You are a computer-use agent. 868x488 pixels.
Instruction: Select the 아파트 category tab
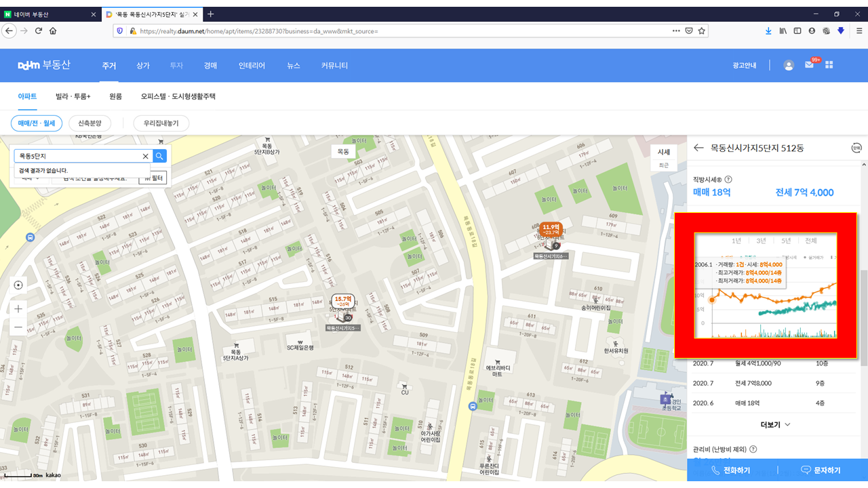(x=27, y=96)
